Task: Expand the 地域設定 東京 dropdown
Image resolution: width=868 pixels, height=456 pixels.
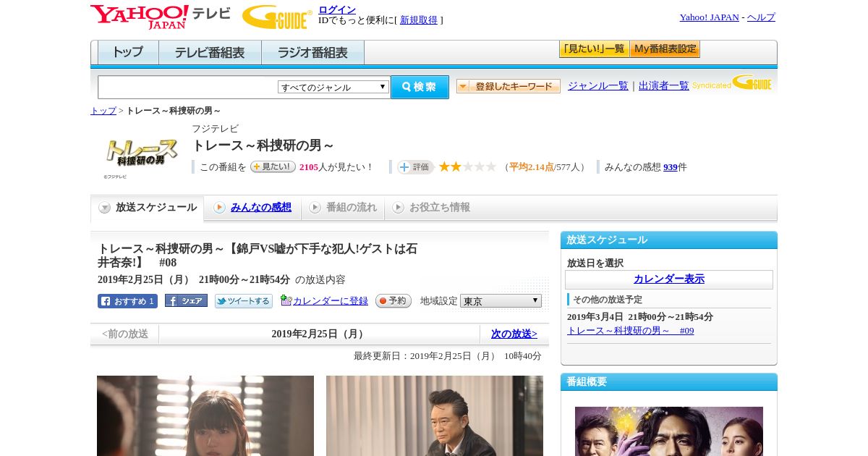Action: 501,300
